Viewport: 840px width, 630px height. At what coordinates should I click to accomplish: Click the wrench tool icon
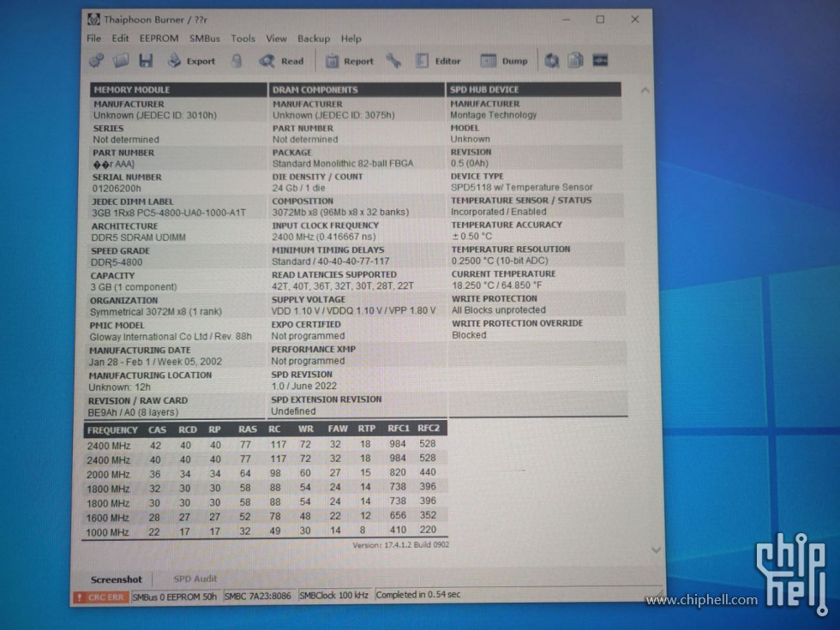pyautogui.click(x=393, y=61)
